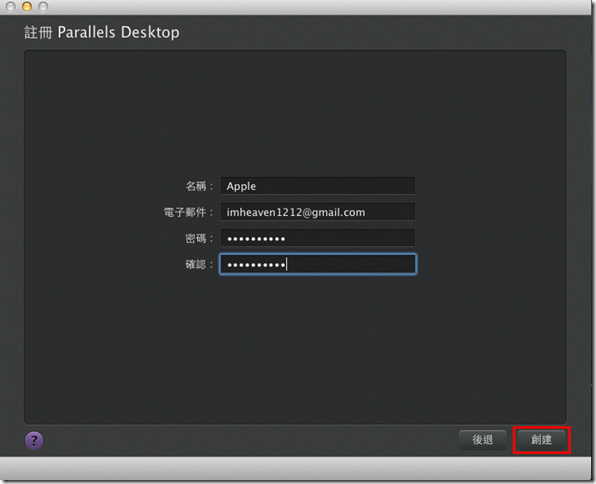This screenshot has width=596, height=484.
Task: Click the 註冊 Parallels Desktop heading
Action: (x=102, y=32)
